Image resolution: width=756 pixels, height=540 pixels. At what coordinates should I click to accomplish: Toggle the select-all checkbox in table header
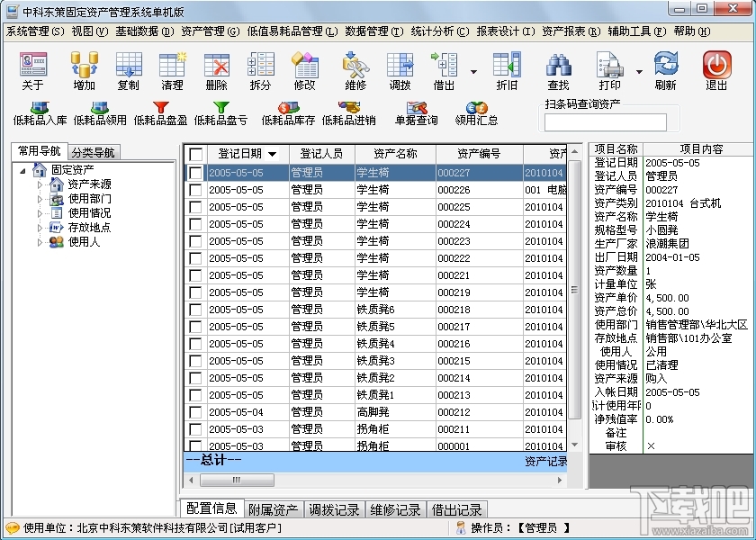196,154
